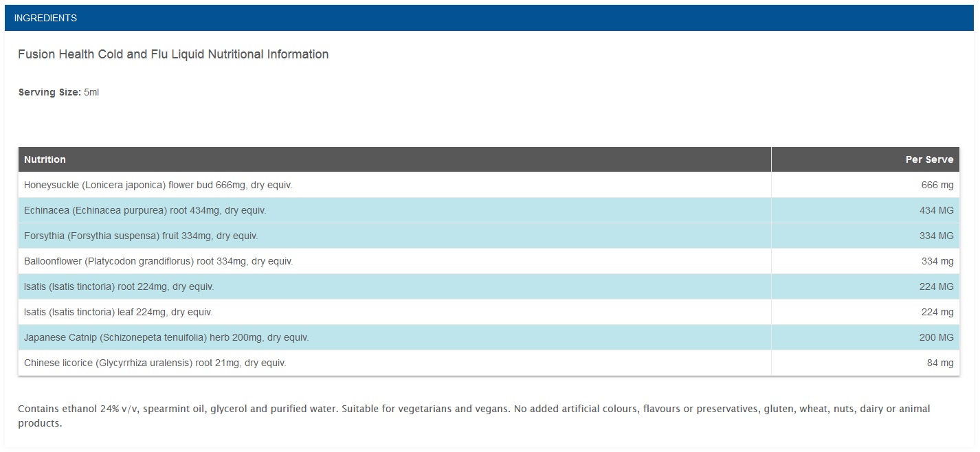
Task: Select the Japanese Catnip herb row text
Action: pyautogui.click(x=166, y=337)
